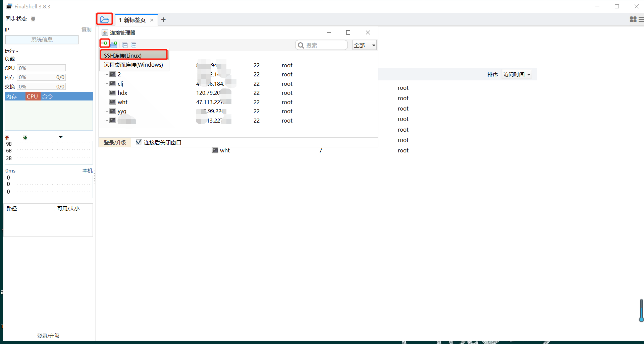
Task: Click the green download arrow icon
Action: (x=25, y=138)
